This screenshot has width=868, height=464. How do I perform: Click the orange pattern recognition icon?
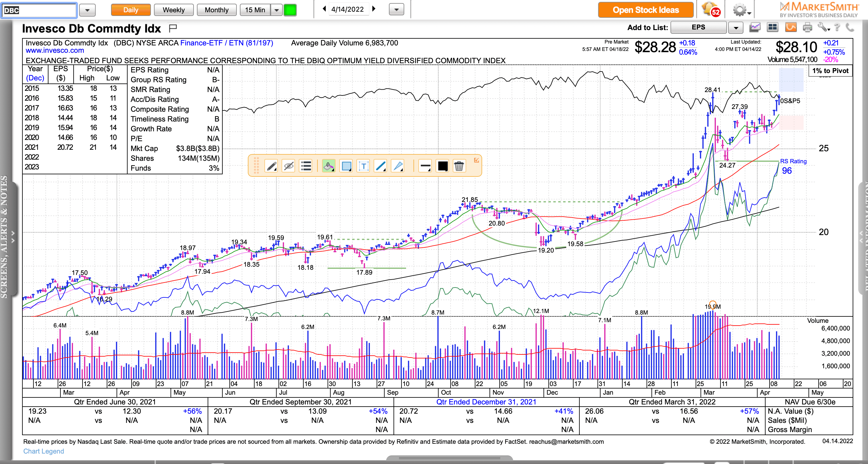coord(790,27)
